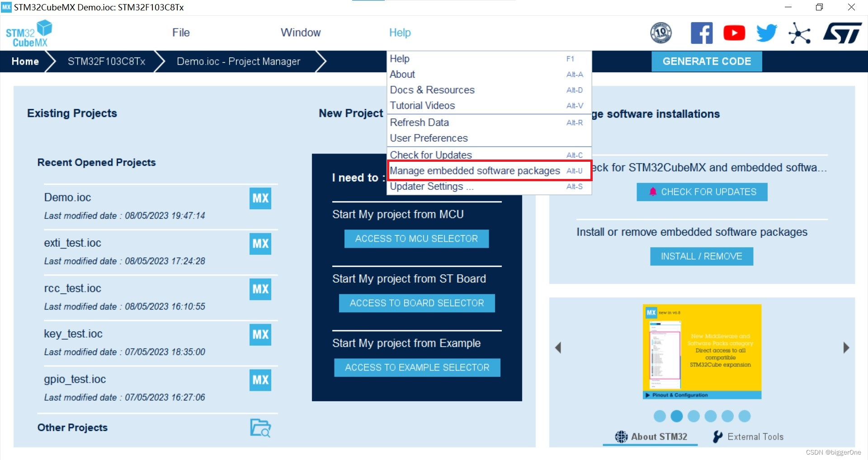Screen dimensions: 868x460
Task: Click the 10-year anniversary badge icon
Action: (661, 33)
